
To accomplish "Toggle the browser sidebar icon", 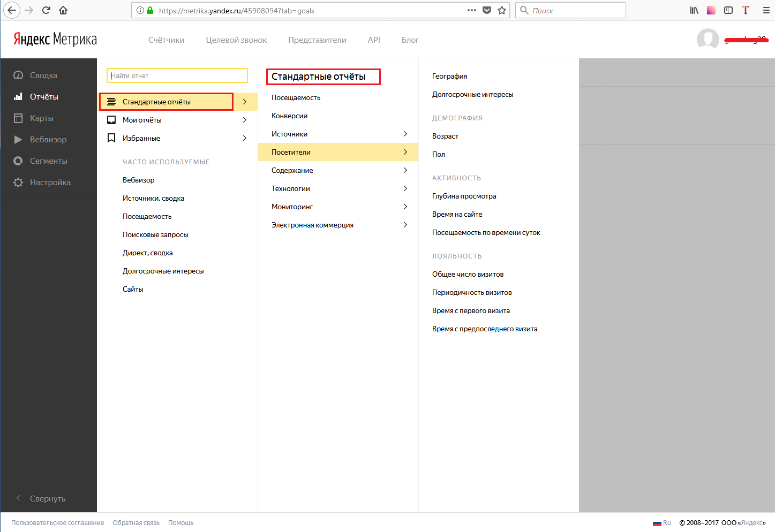I will point(728,10).
